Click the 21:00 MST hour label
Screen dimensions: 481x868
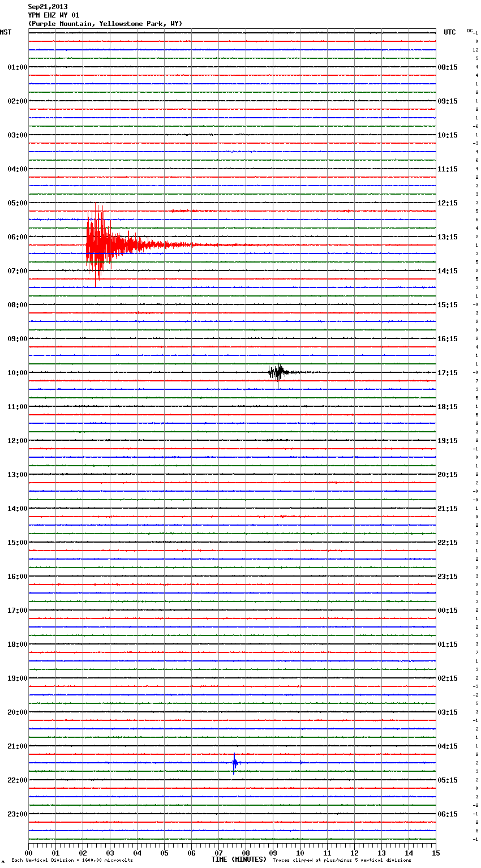[17, 746]
